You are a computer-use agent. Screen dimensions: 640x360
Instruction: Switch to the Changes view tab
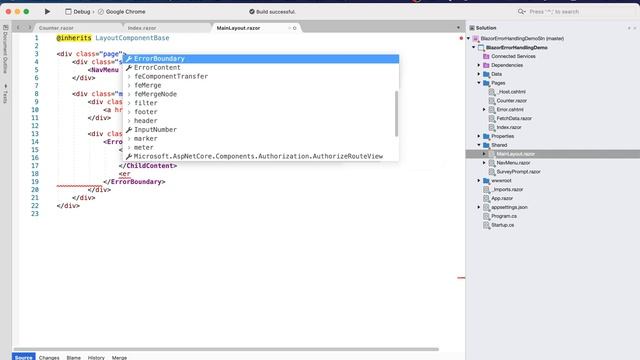point(49,358)
